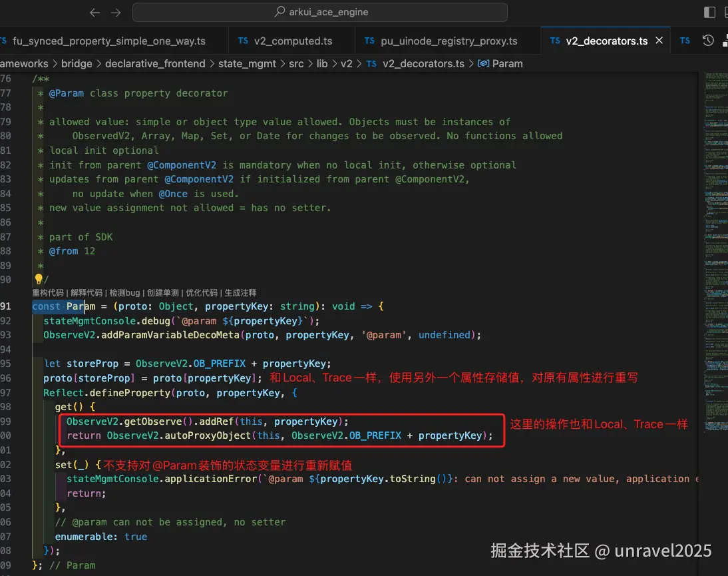Click the lightbulb quick-fix icon
Screen dimensions: 728x576
click(x=39, y=279)
